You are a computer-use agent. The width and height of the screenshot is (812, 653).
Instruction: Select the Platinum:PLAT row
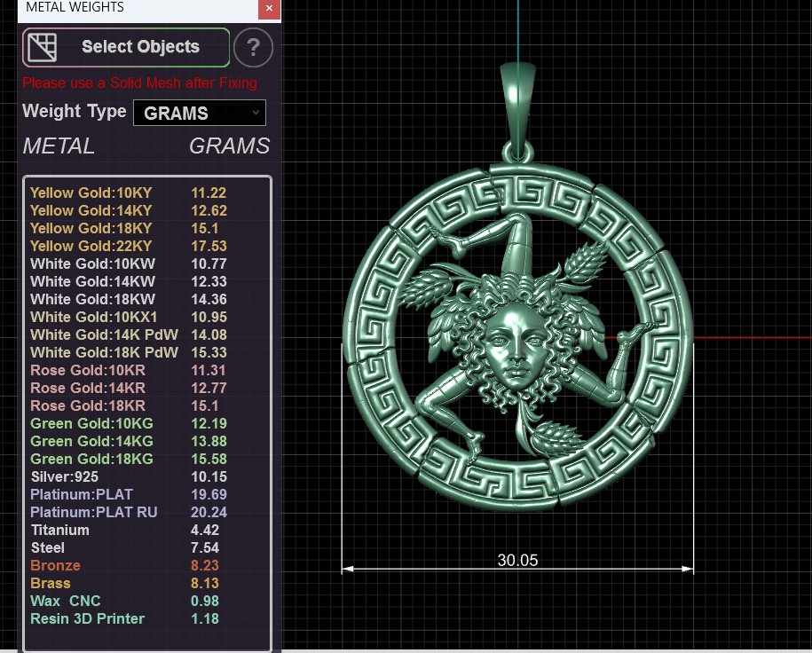pos(128,494)
